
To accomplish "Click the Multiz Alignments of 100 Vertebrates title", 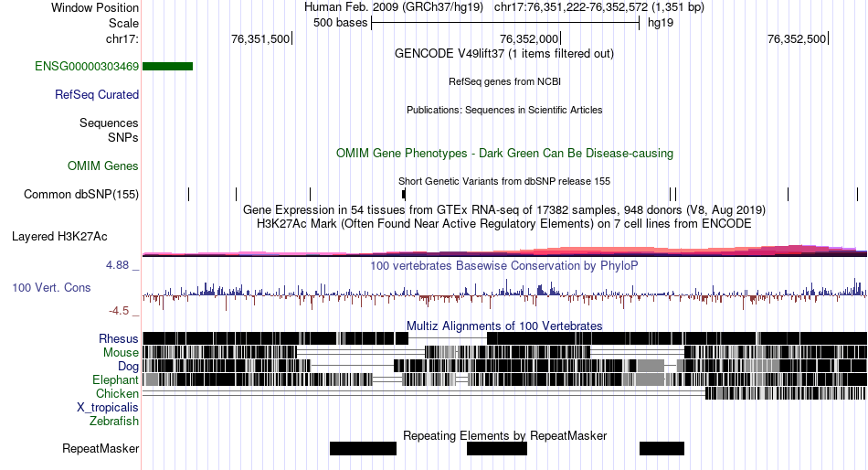I will pos(504,326).
